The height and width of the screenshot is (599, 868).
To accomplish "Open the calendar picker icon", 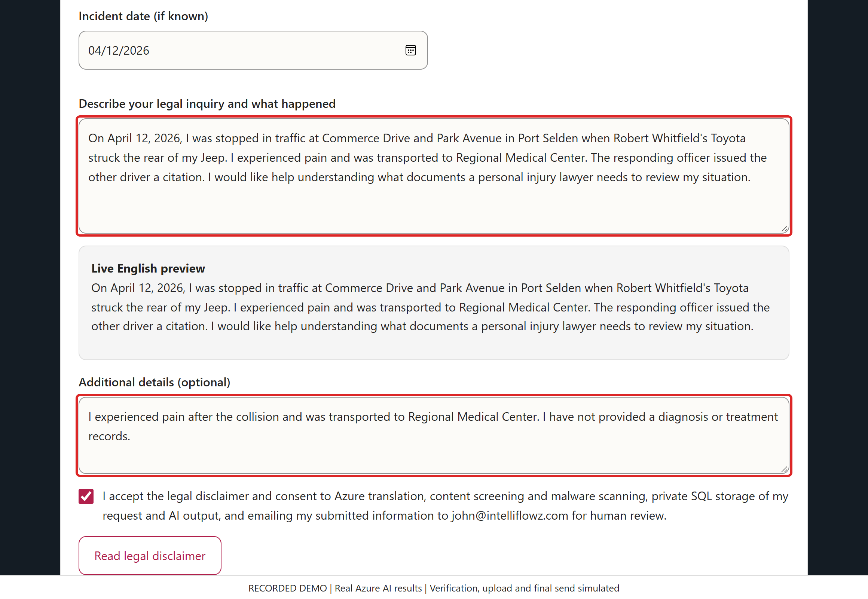I will click(x=410, y=50).
